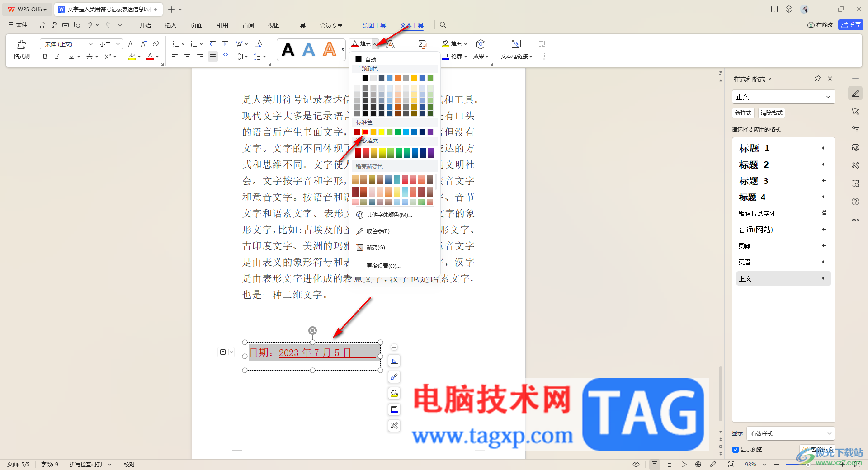Toggle the Show Preview (显示预览) checkbox
Screen dimensions: 868x470
(x=736, y=450)
